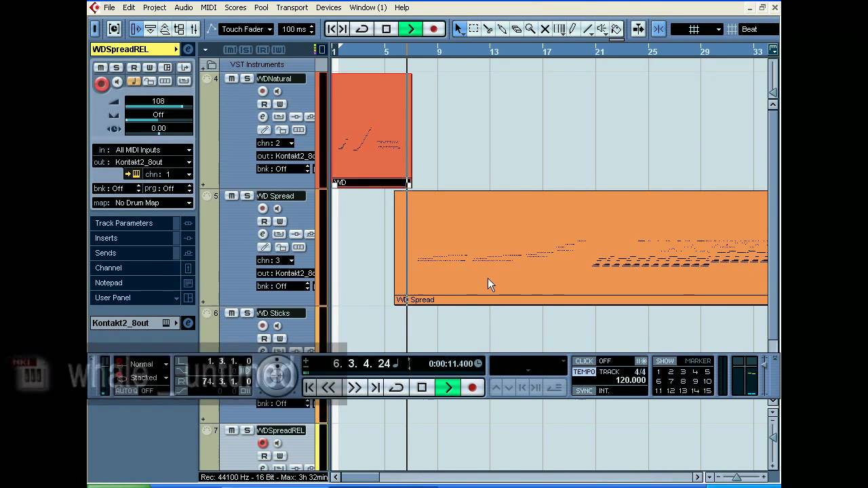Click Record on the top toolbar
The image size is (868, 488).
click(x=433, y=29)
